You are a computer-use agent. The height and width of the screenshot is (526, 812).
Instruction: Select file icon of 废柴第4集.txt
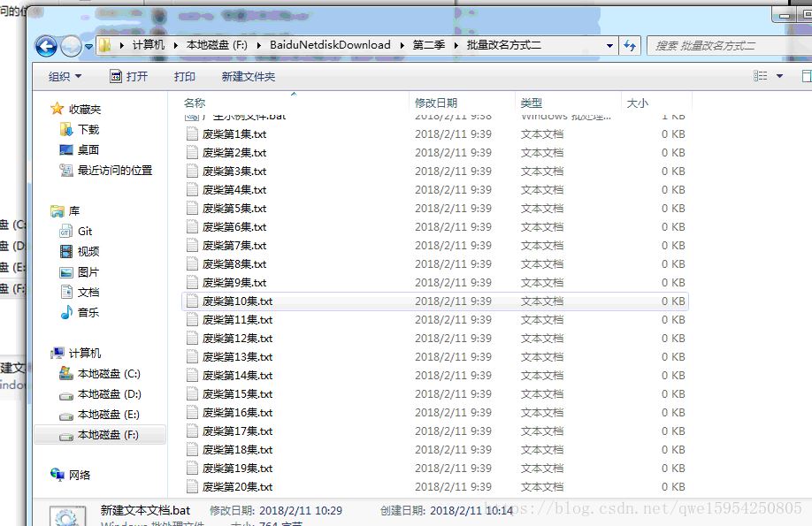192,190
